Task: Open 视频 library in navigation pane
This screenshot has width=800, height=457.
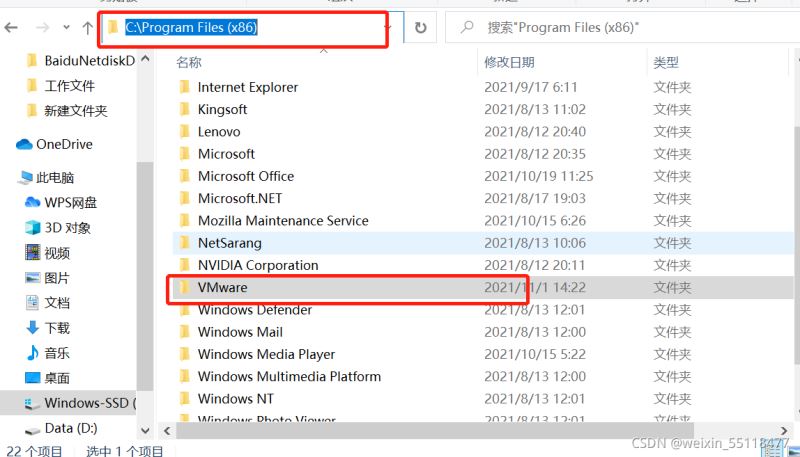Action: (x=57, y=252)
